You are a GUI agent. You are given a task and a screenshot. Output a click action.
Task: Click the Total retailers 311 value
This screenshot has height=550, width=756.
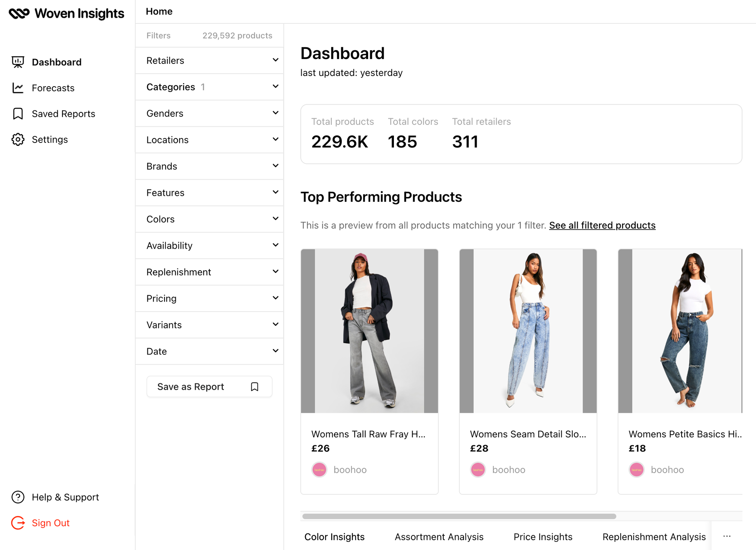pyautogui.click(x=465, y=142)
